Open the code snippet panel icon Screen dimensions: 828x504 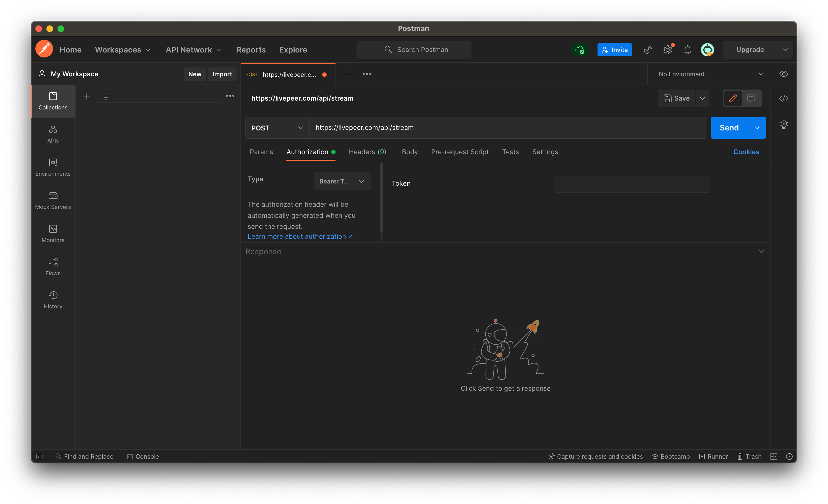coord(783,98)
